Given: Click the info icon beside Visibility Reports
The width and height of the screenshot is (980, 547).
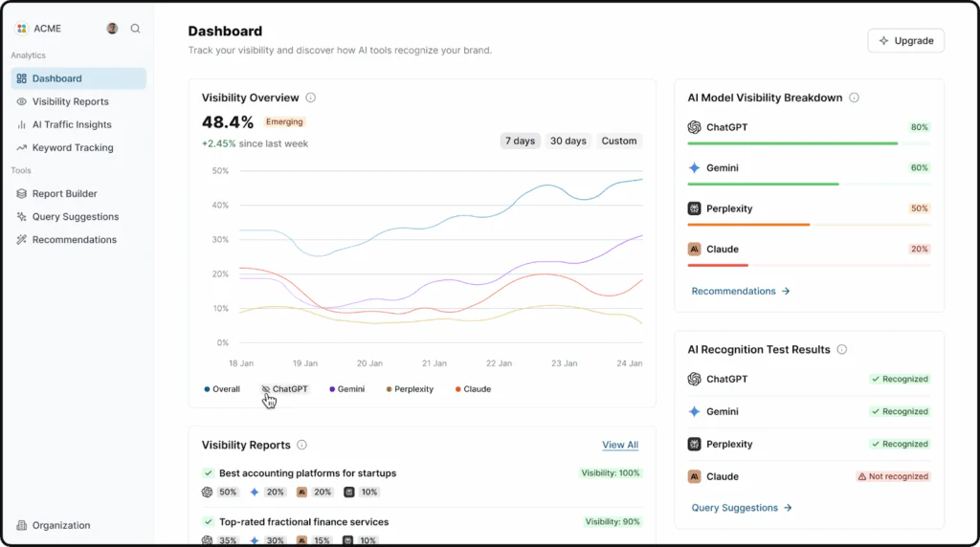Looking at the screenshot, I should (302, 445).
